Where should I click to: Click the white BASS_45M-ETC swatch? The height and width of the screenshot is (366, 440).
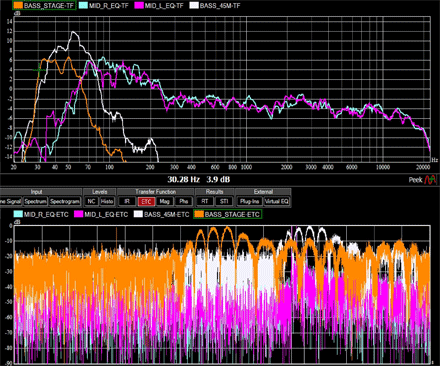tap(138, 214)
